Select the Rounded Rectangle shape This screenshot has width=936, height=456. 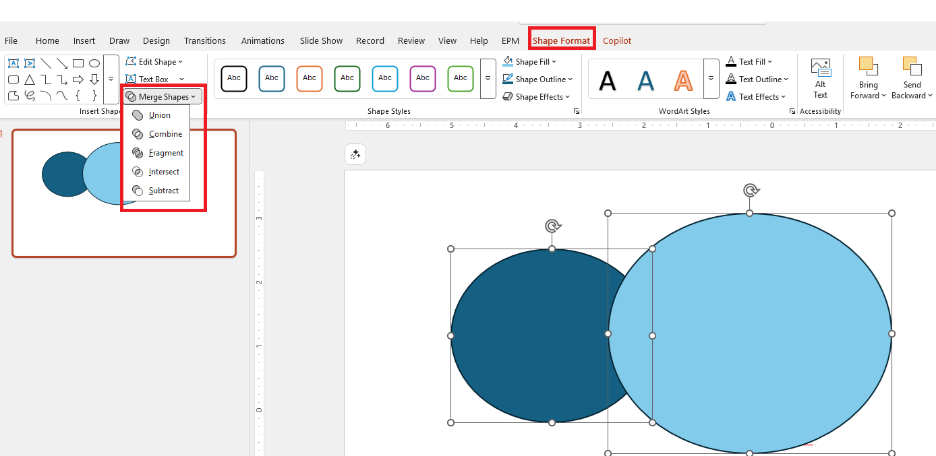[13, 79]
